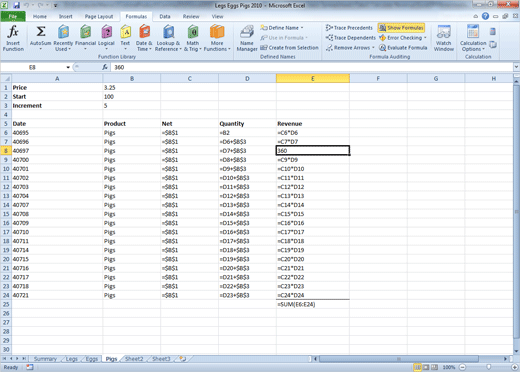Open the Financial functions book icon
Viewport: 520px width, 372px height.
pos(86,32)
